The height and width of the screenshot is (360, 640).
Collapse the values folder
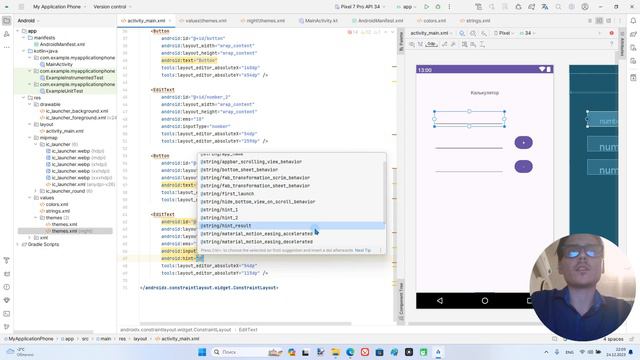(30, 198)
